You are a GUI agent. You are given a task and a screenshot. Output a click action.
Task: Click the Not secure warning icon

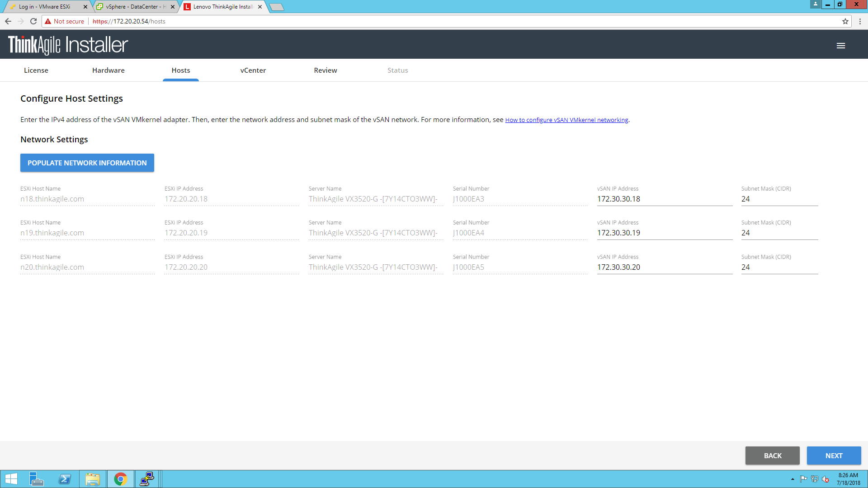[48, 21]
